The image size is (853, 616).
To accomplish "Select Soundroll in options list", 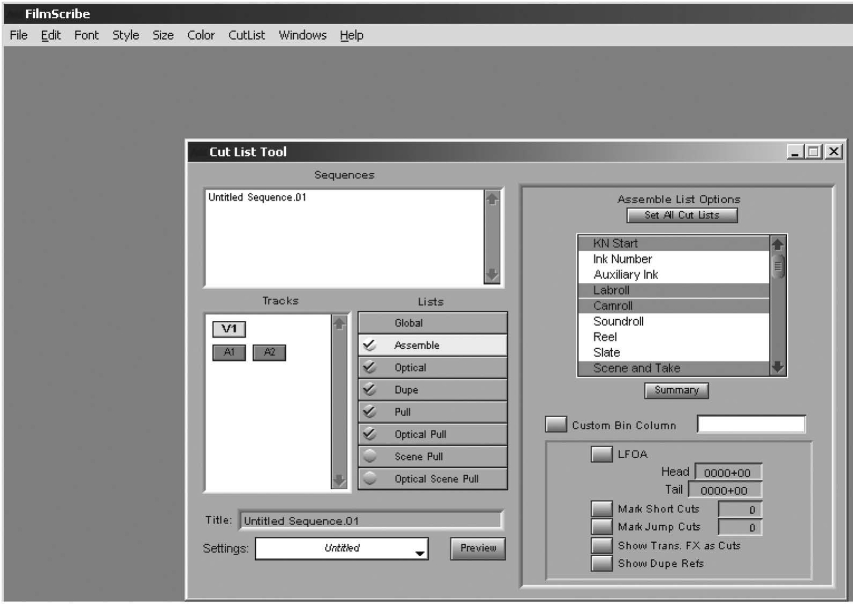I will point(674,321).
